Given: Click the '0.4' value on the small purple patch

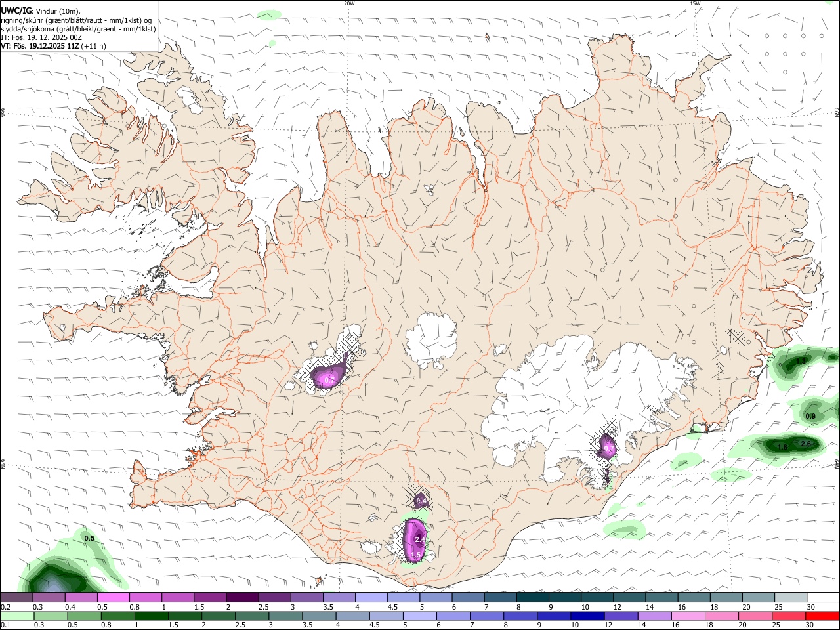Looking at the screenshot, I should pyautogui.click(x=421, y=502).
